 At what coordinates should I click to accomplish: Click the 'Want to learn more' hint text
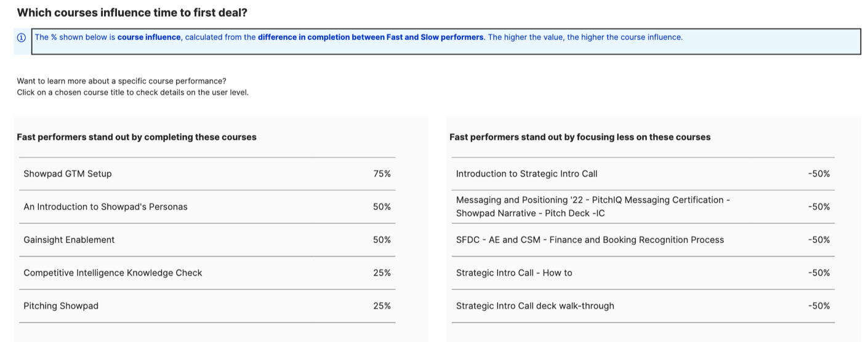[x=121, y=81]
